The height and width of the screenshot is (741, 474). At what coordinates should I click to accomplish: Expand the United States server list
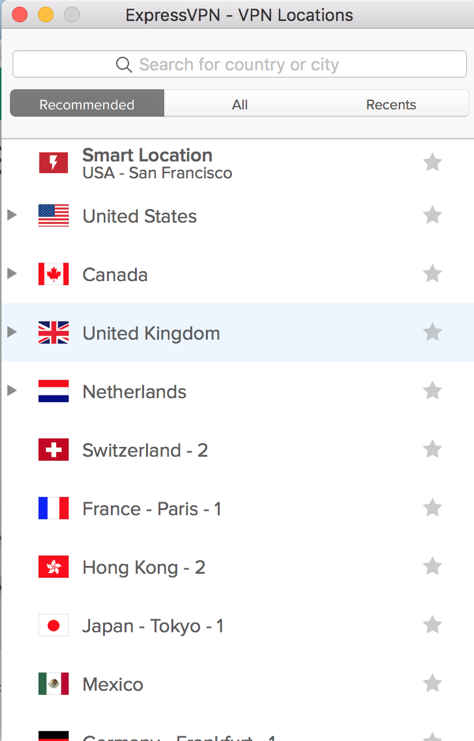(12, 215)
